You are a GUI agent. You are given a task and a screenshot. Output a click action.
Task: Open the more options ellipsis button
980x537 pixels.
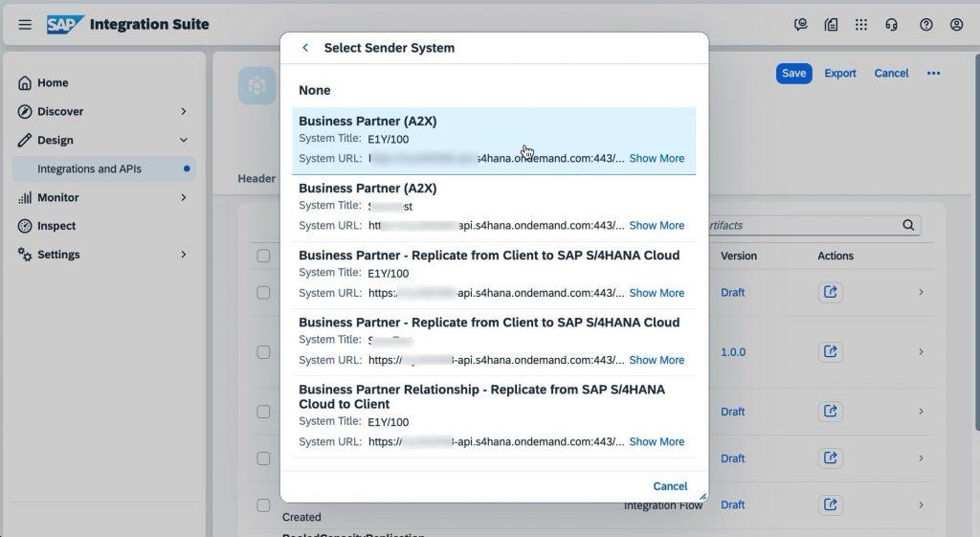pyautogui.click(x=933, y=73)
